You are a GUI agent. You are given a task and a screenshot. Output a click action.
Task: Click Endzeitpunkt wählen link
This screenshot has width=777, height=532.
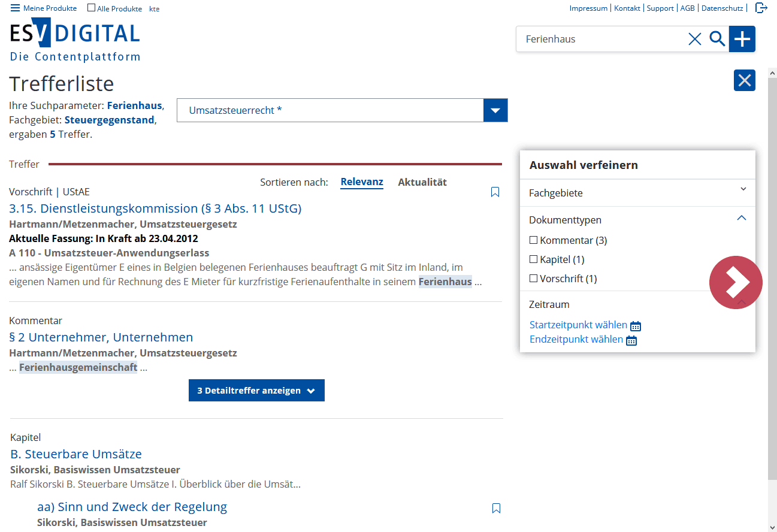(x=576, y=339)
